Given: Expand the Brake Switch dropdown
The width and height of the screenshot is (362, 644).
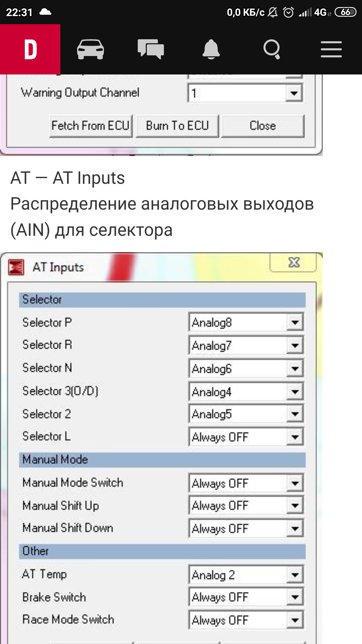Looking at the screenshot, I should (295, 597).
